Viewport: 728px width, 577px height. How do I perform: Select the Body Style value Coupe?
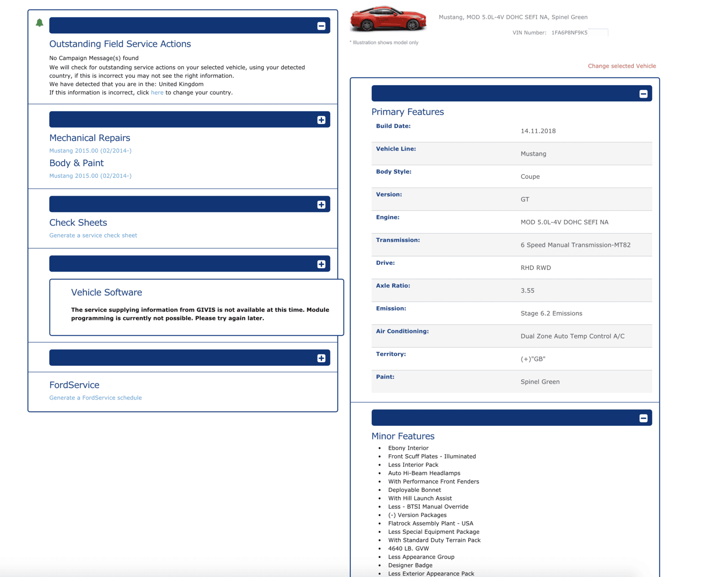tap(530, 177)
